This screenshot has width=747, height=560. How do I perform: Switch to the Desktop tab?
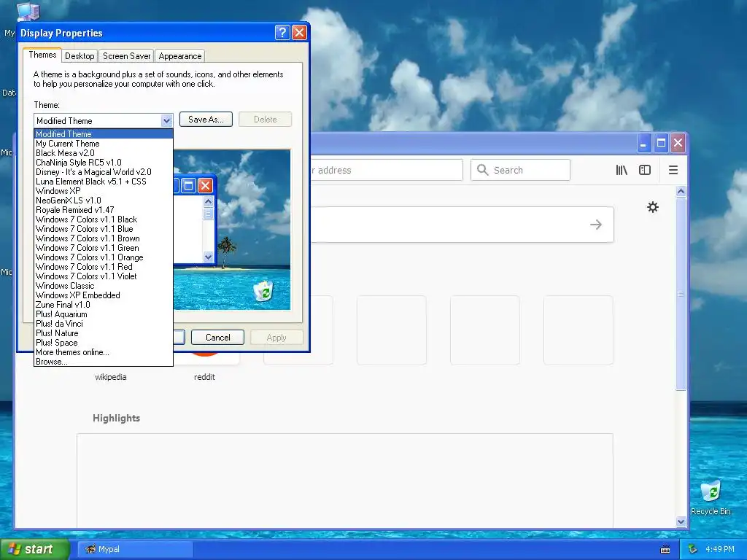[80, 56]
